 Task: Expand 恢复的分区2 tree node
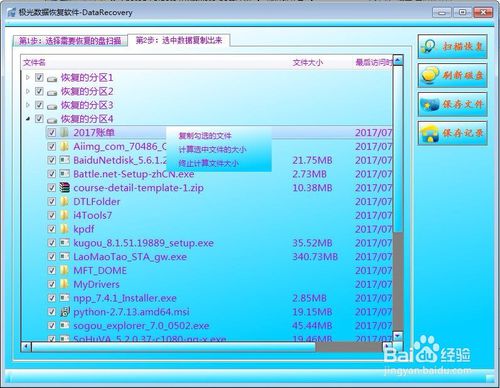coord(28,91)
